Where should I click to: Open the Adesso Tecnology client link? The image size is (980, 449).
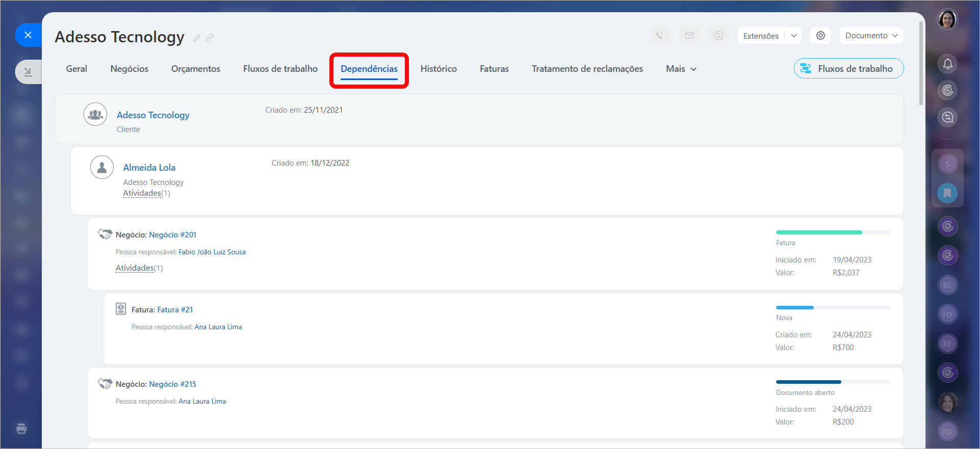pyautogui.click(x=153, y=115)
